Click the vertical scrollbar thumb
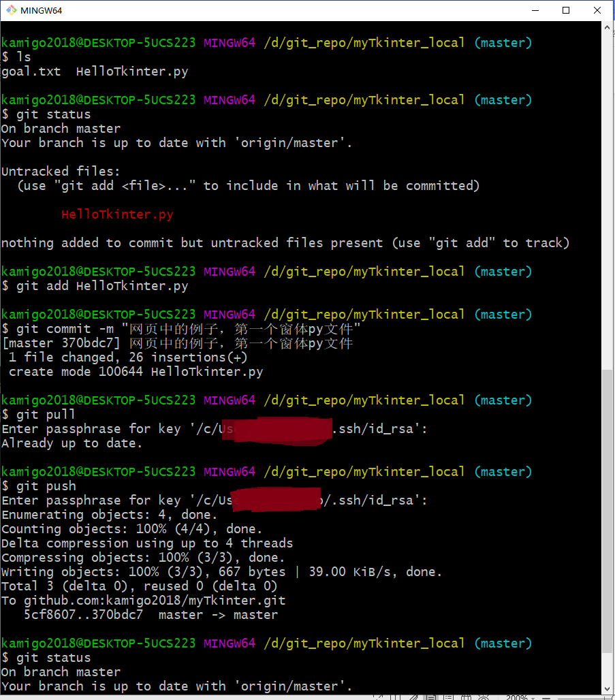615x700 pixels. tap(607, 512)
